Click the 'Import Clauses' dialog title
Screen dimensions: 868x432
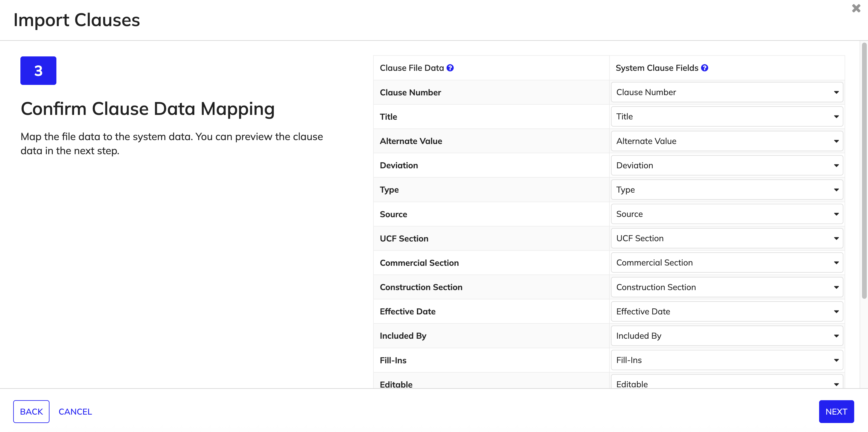point(76,20)
